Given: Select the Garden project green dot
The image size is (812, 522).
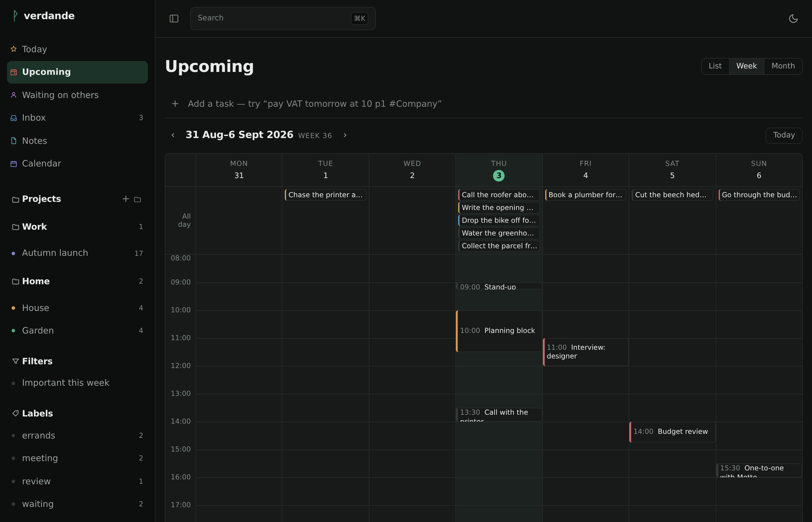Looking at the screenshot, I should [x=13, y=331].
